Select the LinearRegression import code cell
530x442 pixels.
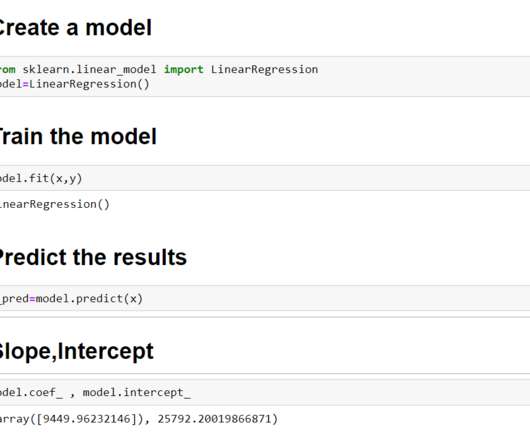(265, 77)
